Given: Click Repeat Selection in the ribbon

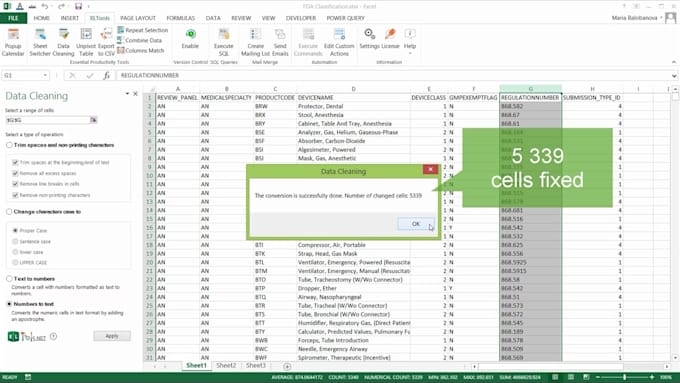Looking at the screenshot, I should [143, 30].
